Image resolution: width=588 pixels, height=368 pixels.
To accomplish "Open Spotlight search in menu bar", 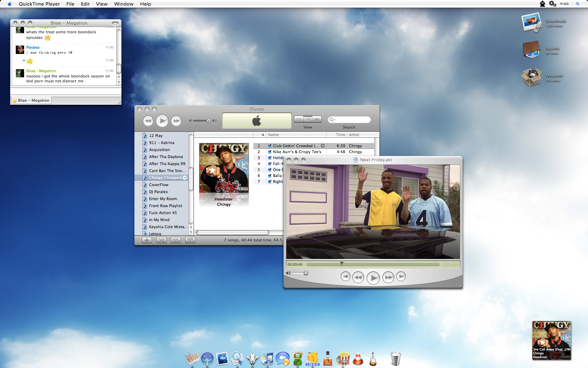I will [x=577, y=4].
